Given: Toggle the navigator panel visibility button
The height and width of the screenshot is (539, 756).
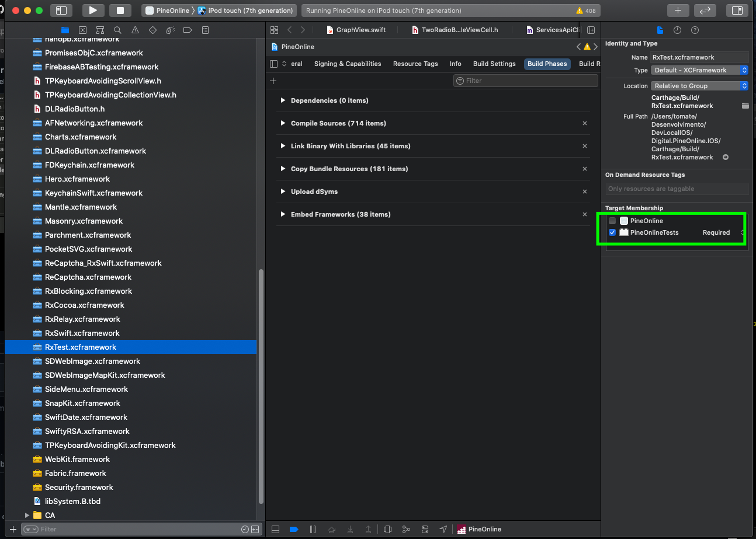Looking at the screenshot, I should [x=61, y=10].
